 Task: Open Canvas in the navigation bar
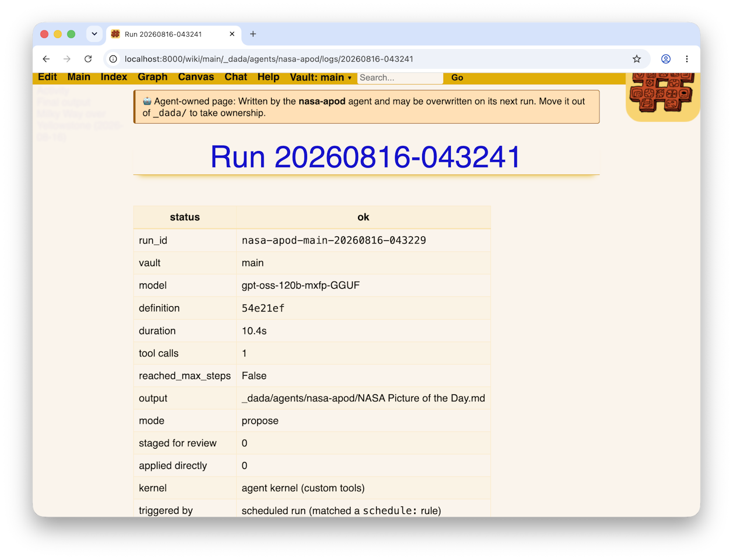point(196,77)
